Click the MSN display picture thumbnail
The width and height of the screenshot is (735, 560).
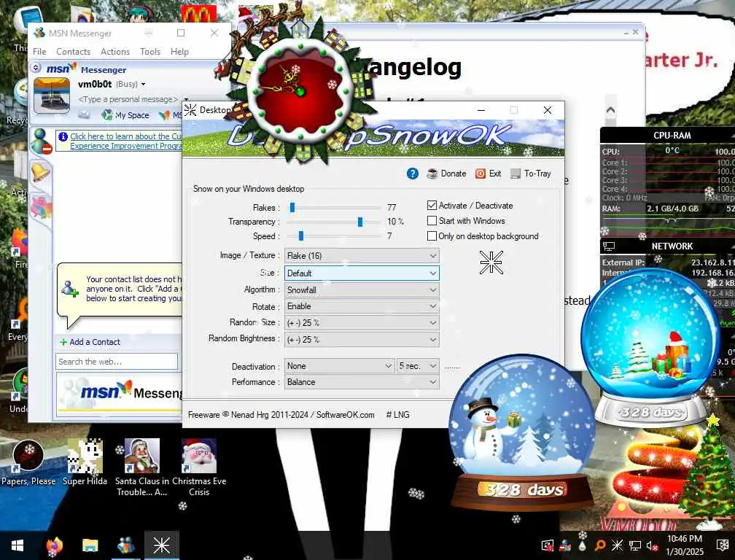[52, 96]
